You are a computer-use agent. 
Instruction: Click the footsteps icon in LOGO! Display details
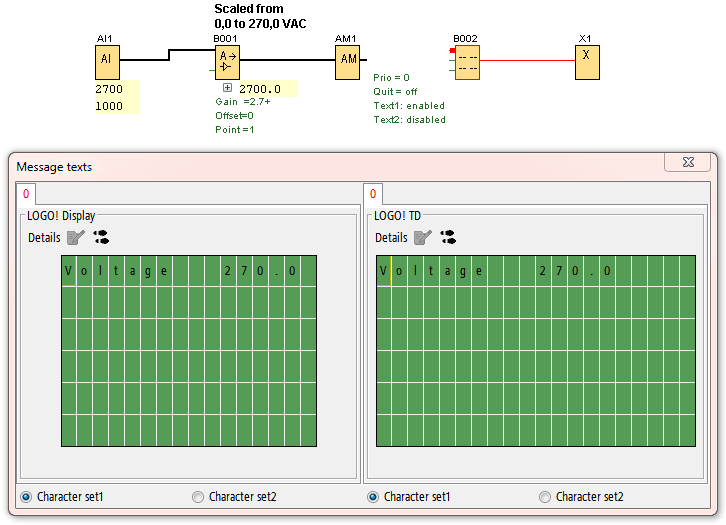(101, 238)
